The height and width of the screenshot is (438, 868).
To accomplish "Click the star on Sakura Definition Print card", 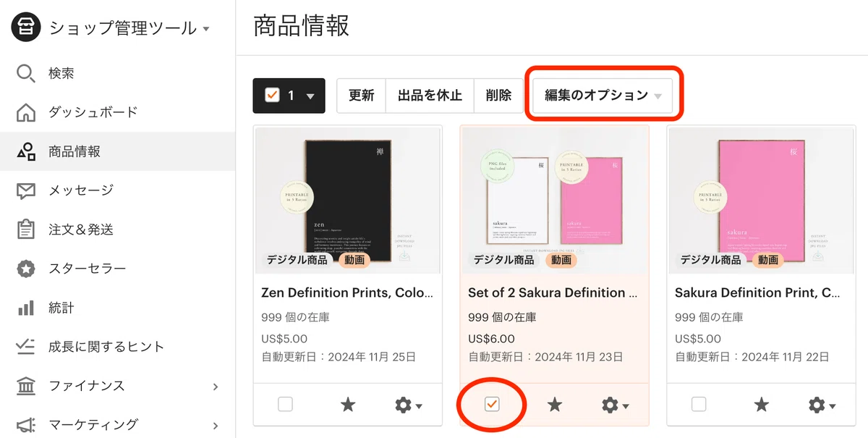I will pos(762,405).
